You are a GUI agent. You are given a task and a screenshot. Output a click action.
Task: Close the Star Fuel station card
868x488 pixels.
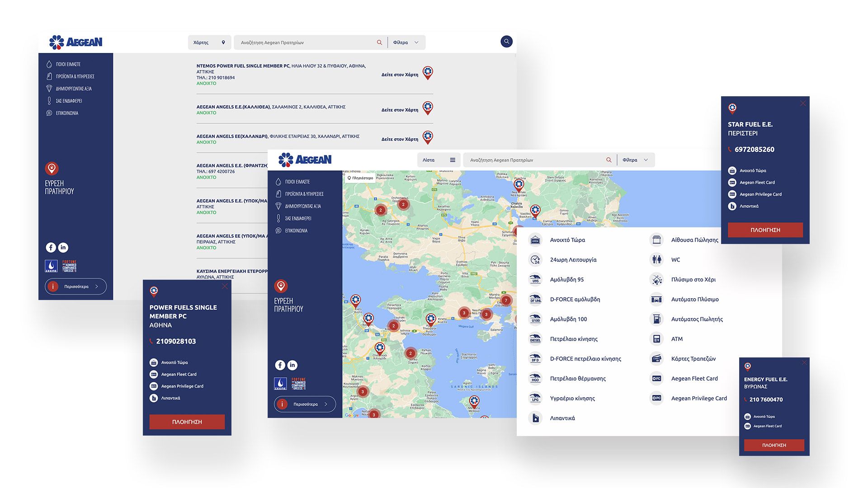(x=803, y=103)
